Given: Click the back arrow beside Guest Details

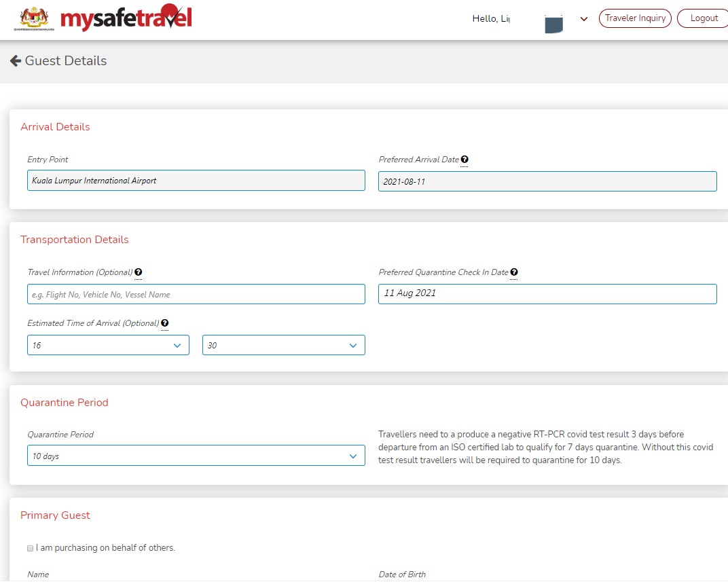Looking at the screenshot, I should tap(15, 61).
